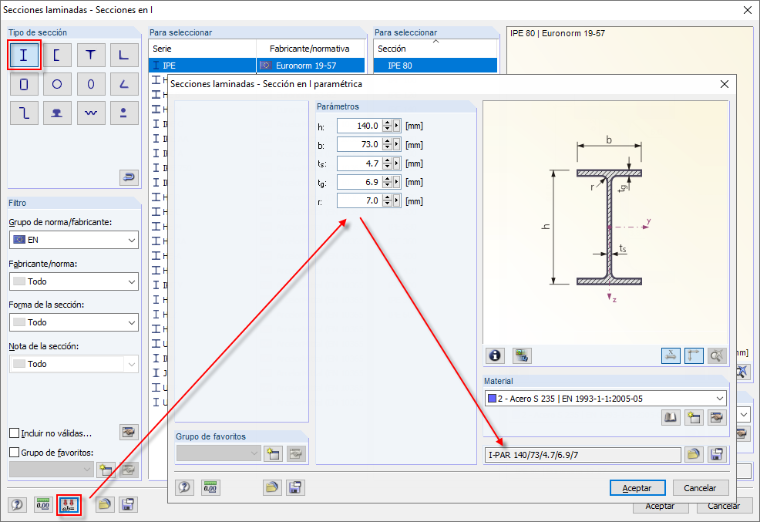Select the IPE 80 section entry
The image size is (760, 522).
(435, 65)
